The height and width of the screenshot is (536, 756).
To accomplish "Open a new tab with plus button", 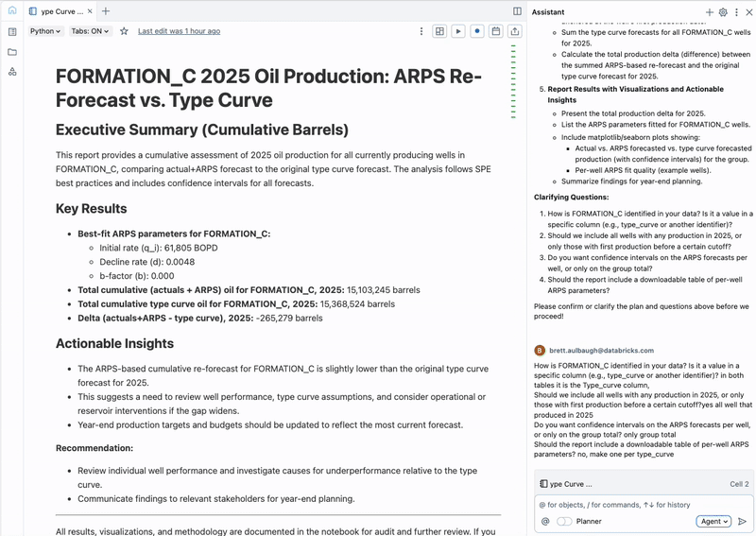I will coord(106,11).
